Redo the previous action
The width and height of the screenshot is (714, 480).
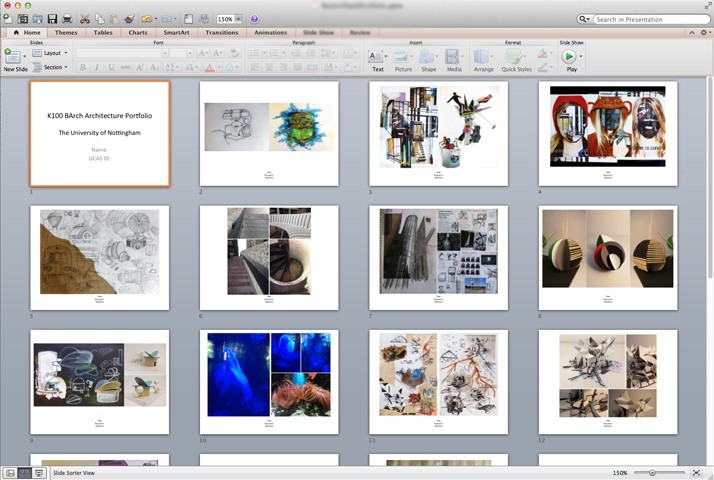click(x=167, y=19)
